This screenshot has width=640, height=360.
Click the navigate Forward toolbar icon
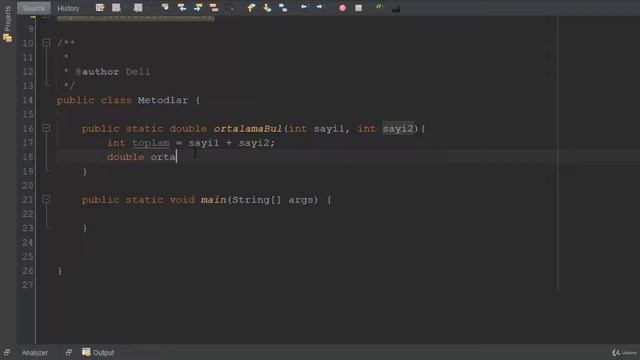click(x=138, y=8)
